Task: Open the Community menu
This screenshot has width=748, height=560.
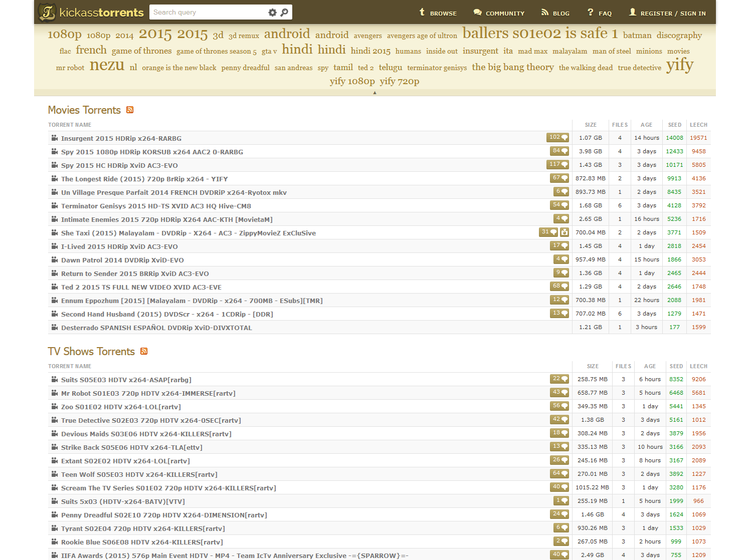Action: (x=499, y=13)
